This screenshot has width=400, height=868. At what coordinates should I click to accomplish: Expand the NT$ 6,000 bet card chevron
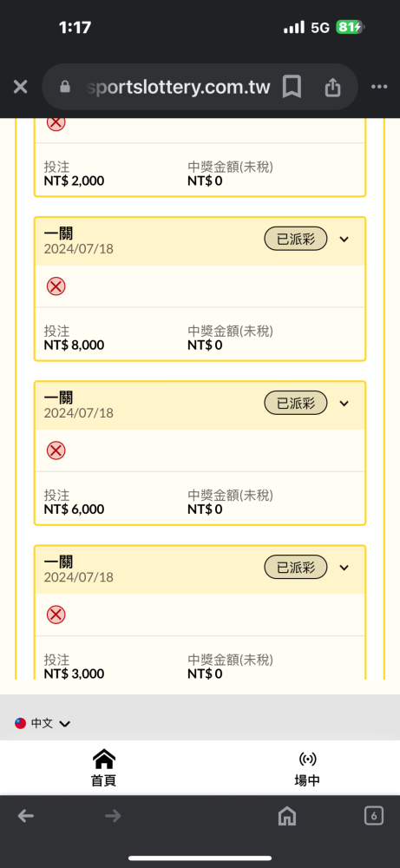(344, 404)
